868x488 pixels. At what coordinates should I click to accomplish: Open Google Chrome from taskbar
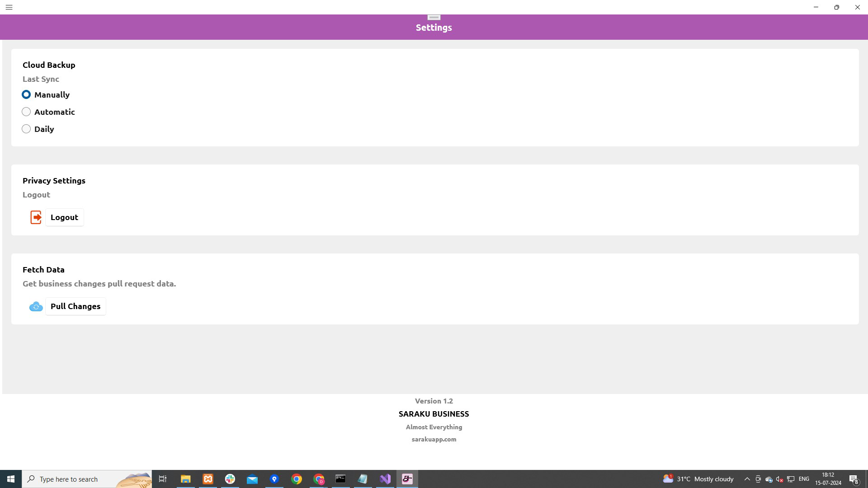297,479
